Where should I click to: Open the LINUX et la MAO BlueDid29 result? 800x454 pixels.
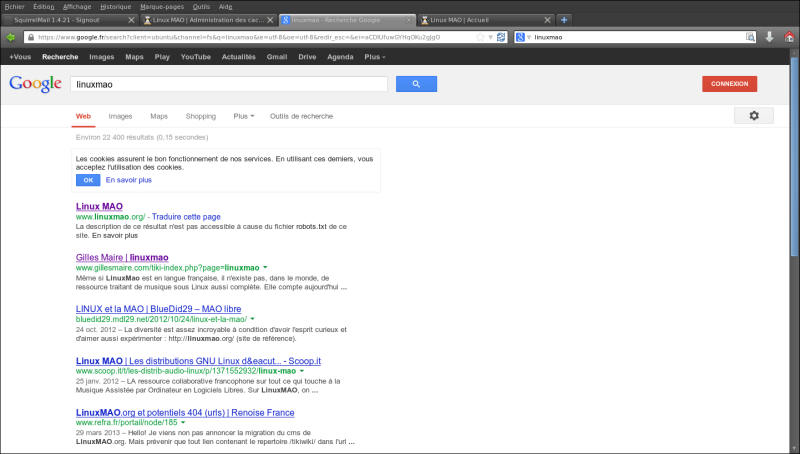click(x=158, y=309)
